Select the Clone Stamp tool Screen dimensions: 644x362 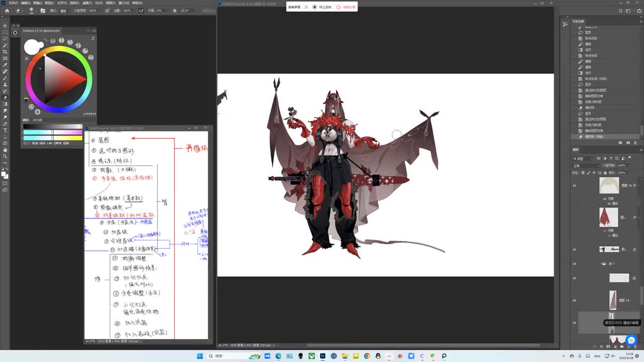pos(5,84)
